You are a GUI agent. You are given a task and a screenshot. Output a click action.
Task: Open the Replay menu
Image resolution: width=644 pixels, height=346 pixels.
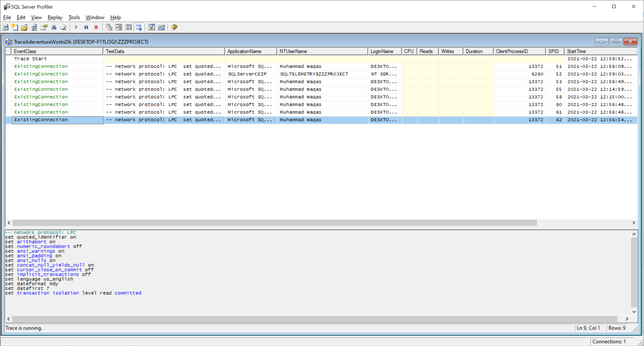click(x=55, y=17)
